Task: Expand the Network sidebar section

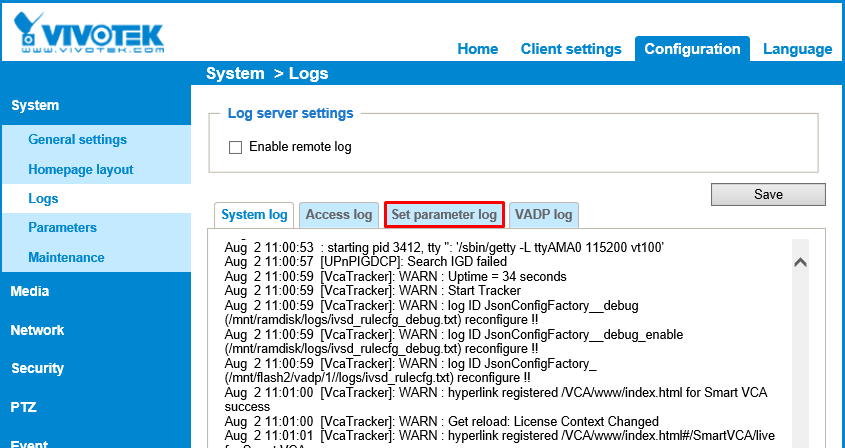Action: (37, 330)
